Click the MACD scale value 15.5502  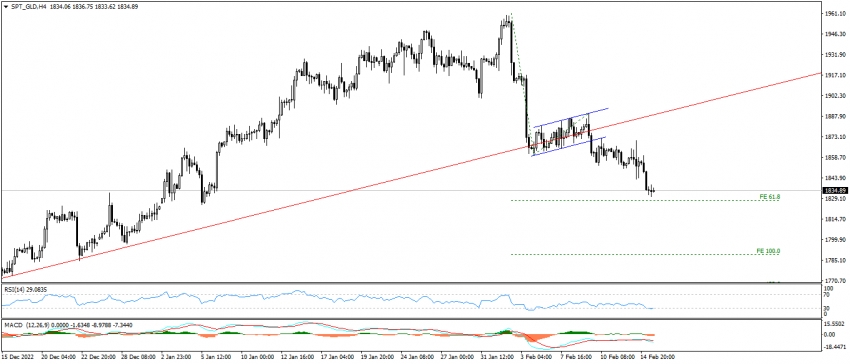coord(835,323)
